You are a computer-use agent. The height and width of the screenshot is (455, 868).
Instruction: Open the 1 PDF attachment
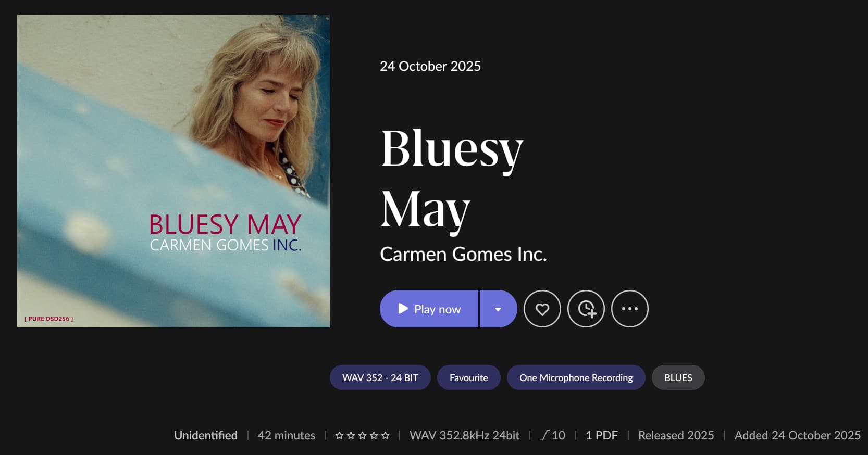tap(602, 435)
